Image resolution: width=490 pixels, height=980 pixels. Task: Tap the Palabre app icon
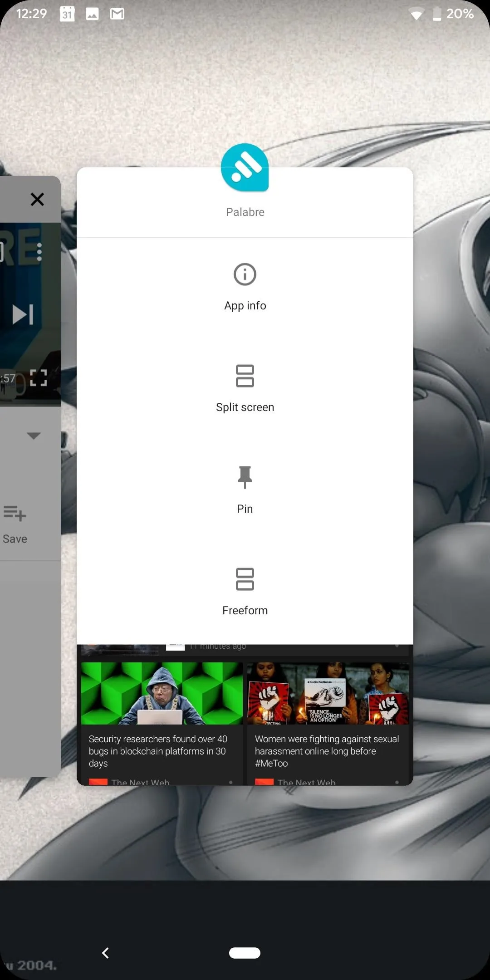click(x=245, y=167)
